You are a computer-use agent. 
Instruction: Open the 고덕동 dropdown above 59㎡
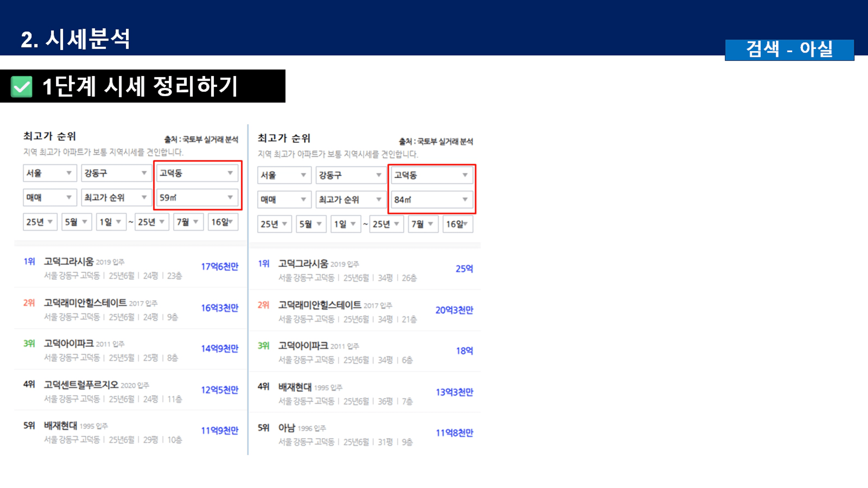coord(197,173)
